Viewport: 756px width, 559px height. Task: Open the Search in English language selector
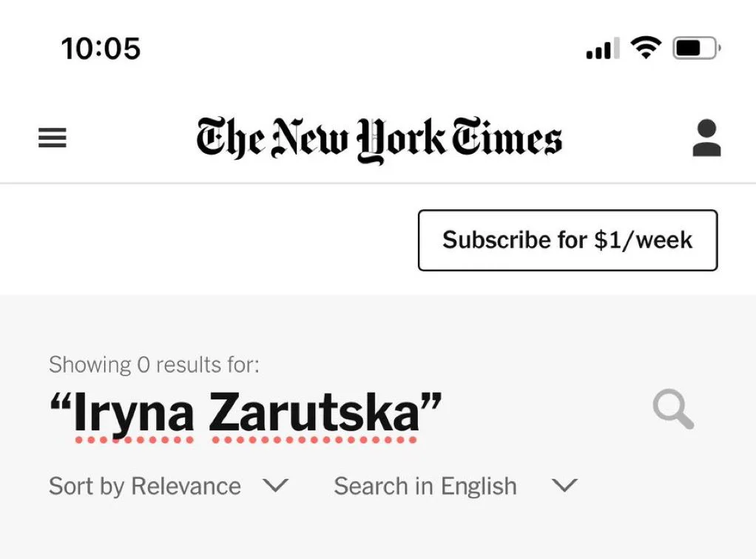(425, 486)
